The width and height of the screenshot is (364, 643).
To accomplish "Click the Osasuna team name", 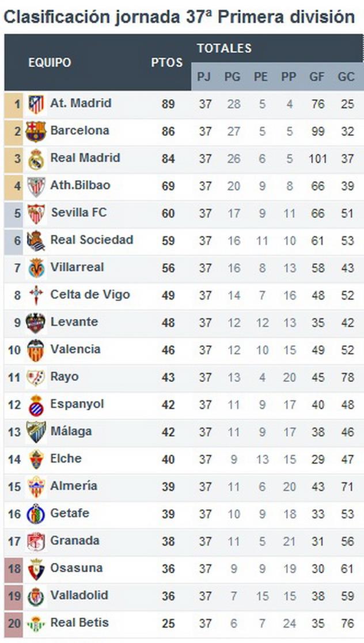I will tap(77, 568).
